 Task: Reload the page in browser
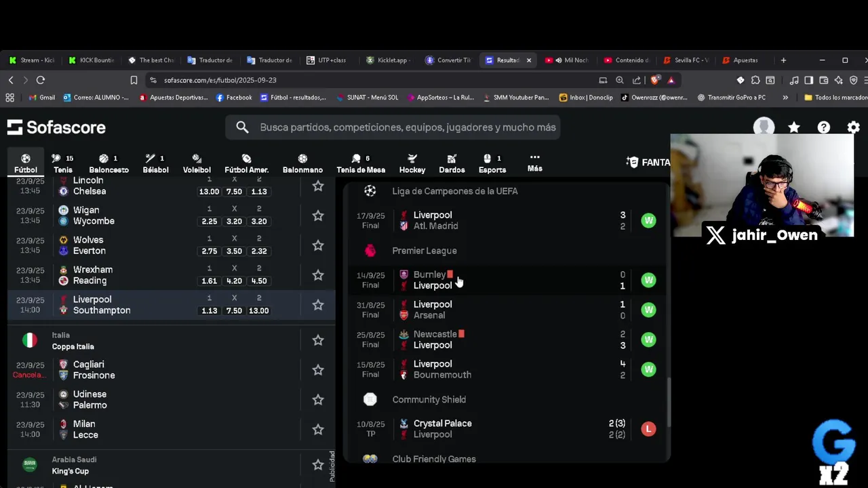[x=41, y=80]
